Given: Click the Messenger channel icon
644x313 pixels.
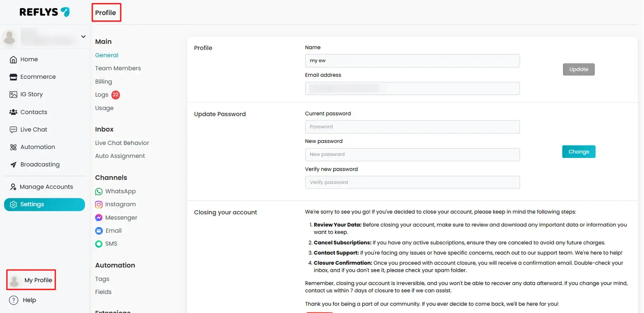Looking at the screenshot, I should pos(99,218).
